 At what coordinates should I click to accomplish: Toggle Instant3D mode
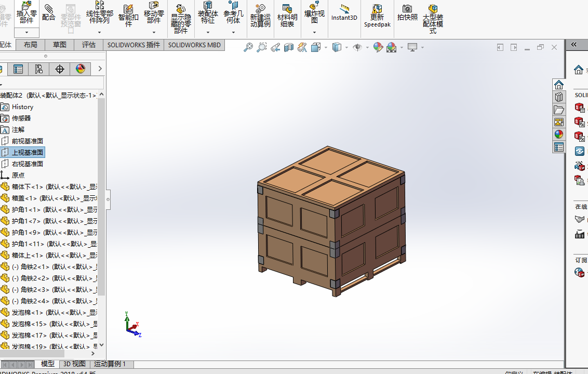[344, 13]
